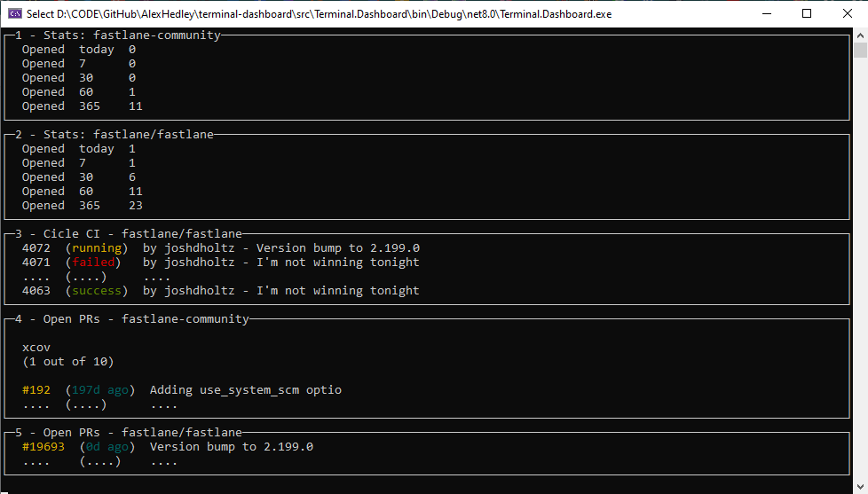
Task: Minimize the Terminal.Dashboard window
Action: click(767, 14)
